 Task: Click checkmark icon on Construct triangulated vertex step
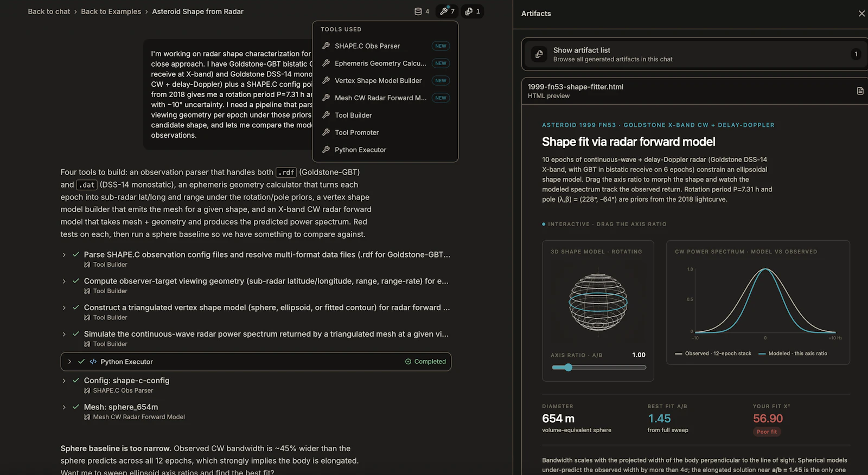[x=76, y=307]
